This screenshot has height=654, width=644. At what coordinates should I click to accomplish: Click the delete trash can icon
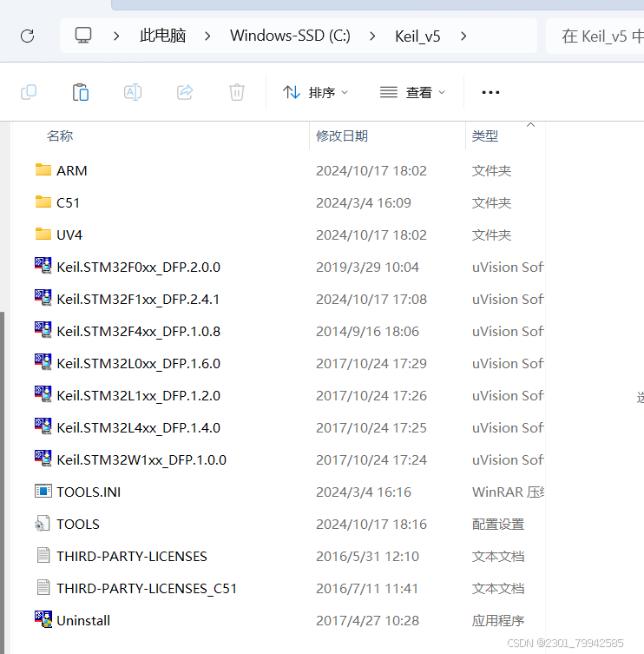[237, 92]
